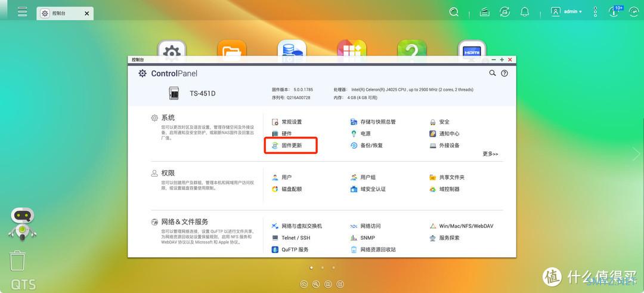Select the 权限 section heading

(168, 174)
